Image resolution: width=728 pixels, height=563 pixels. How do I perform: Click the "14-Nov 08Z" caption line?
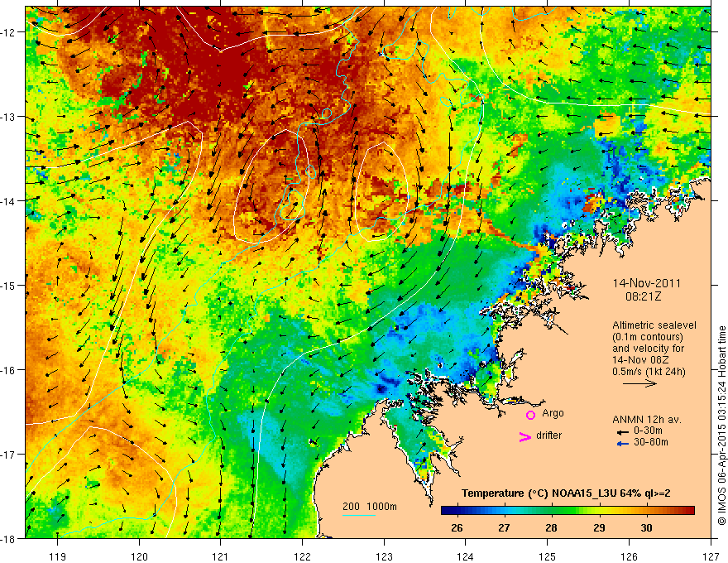(x=639, y=360)
